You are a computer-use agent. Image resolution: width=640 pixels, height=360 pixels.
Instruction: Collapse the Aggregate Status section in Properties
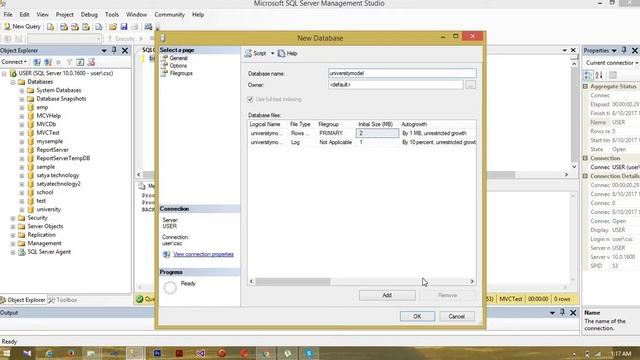coord(585,87)
